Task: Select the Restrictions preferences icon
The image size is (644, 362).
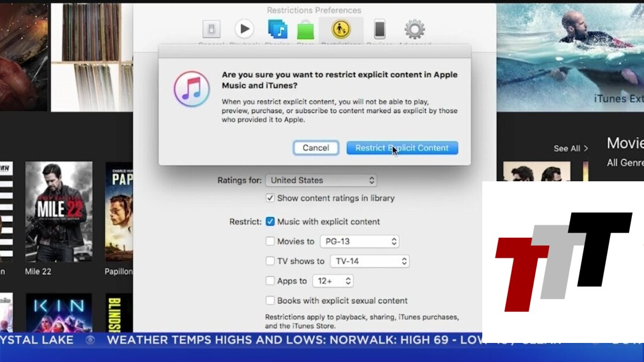Action: click(341, 29)
